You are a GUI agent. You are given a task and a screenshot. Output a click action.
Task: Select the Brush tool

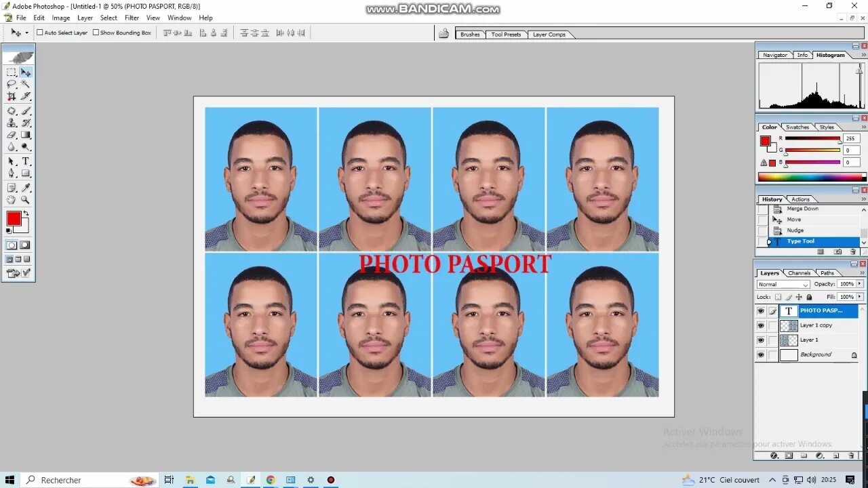tap(26, 110)
